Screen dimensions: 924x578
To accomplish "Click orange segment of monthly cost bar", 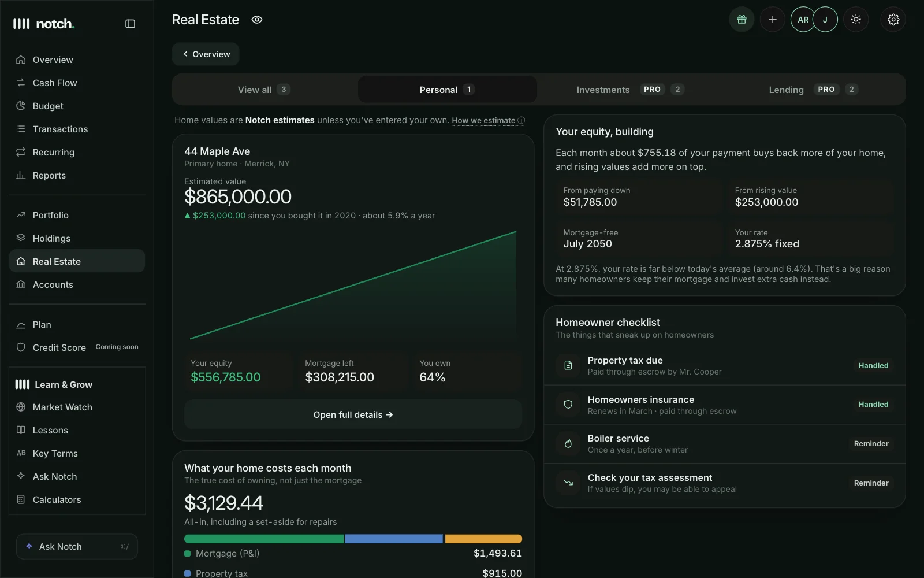I will click(483, 539).
